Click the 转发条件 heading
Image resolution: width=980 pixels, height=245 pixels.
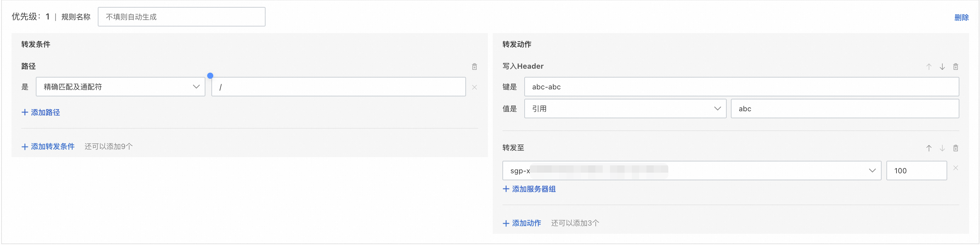coord(36,44)
